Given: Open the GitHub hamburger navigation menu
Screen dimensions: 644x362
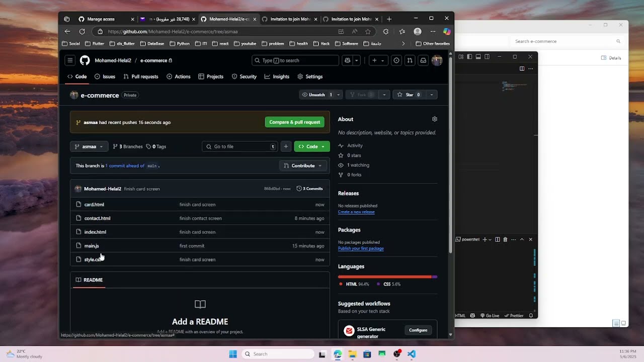Looking at the screenshot, I should pos(70,60).
